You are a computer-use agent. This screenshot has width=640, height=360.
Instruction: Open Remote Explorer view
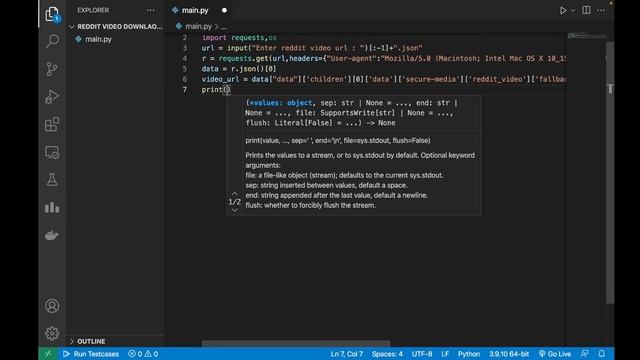(x=52, y=152)
